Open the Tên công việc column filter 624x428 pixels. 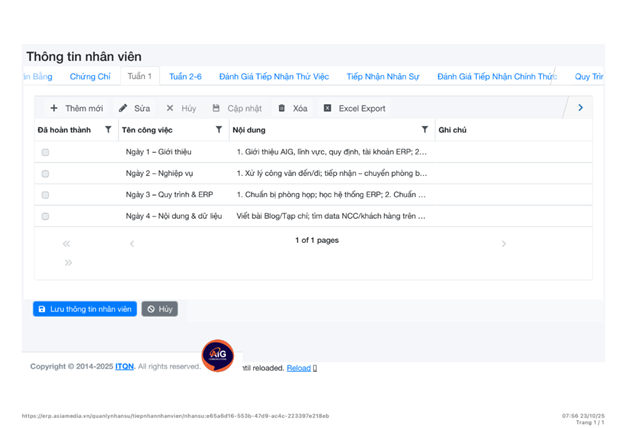(219, 130)
